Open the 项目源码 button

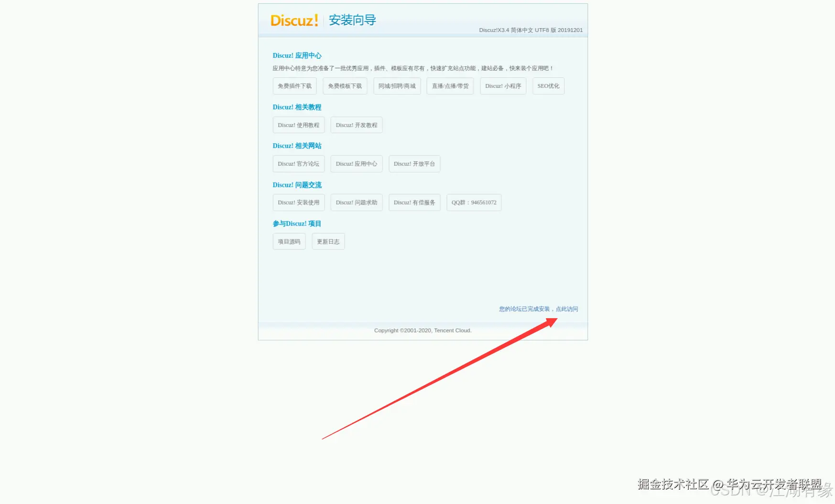point(289,242)
